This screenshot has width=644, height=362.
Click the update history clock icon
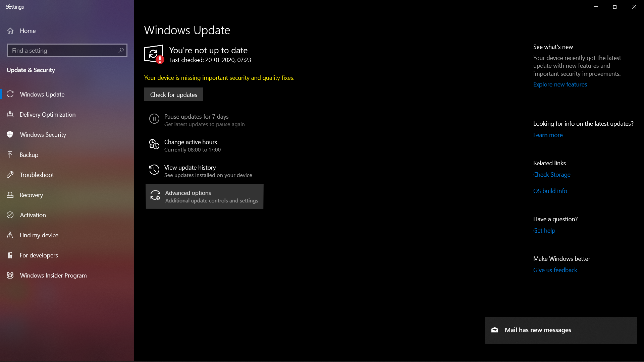(154, 170)
